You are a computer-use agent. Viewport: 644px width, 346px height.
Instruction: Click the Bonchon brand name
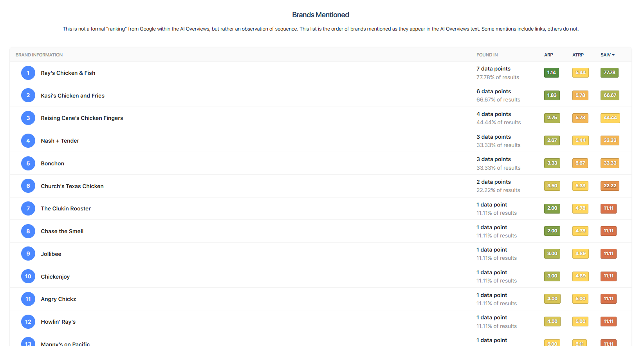[52, 163]
